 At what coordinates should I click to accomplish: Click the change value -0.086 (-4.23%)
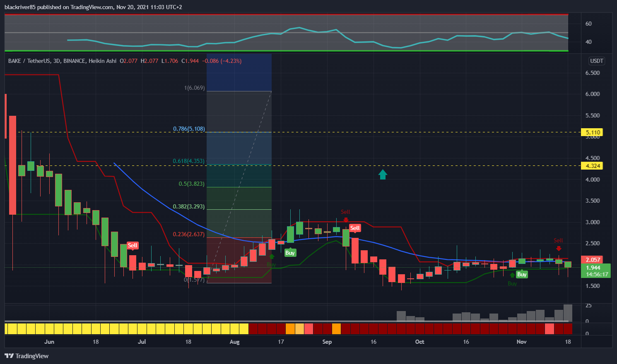point(222,61)
